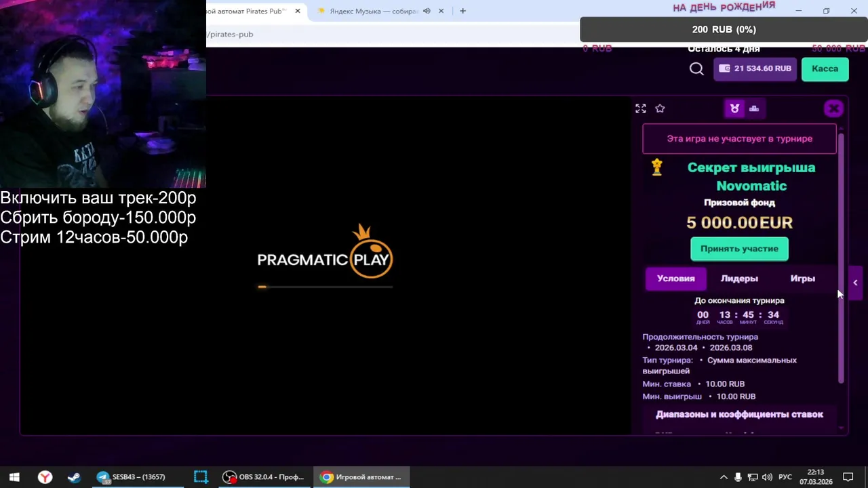Viewport: 868px width, 488px height.
Task: Click the fullscreen expand icon above the game
Action: pos(641,108)
